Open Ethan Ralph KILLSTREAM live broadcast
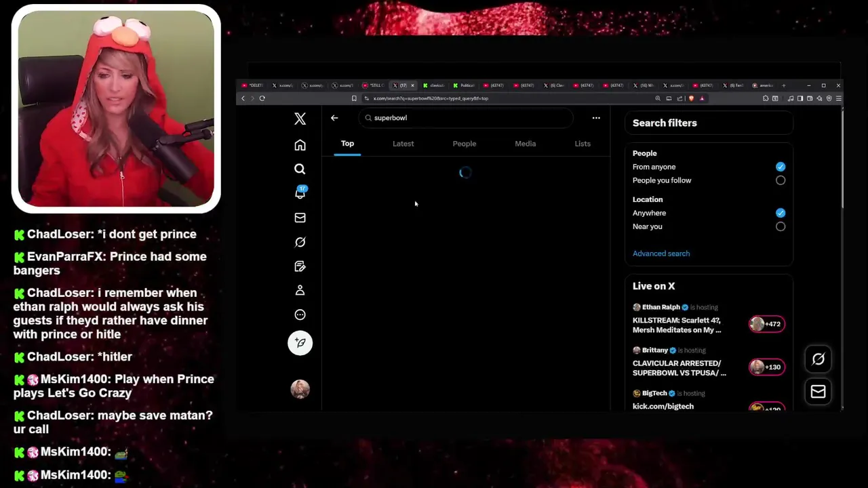Screen dimensions: 868x488 [708, 319]
